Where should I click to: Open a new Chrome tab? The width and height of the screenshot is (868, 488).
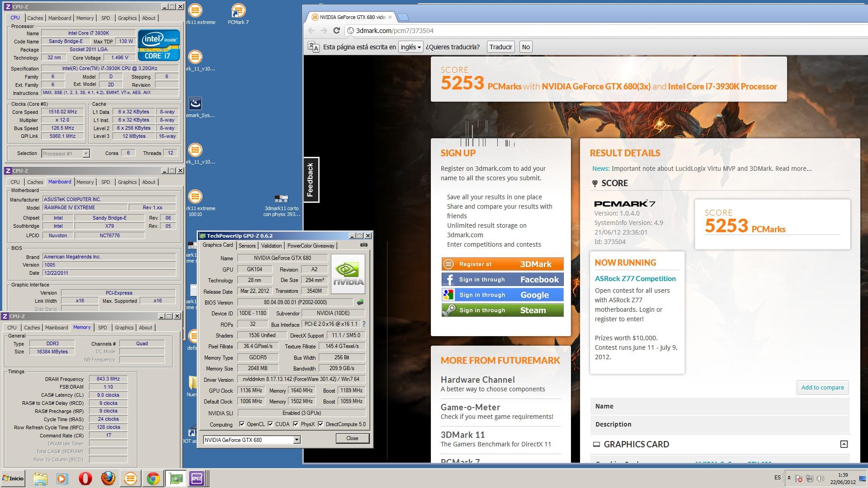coord(403,17)
